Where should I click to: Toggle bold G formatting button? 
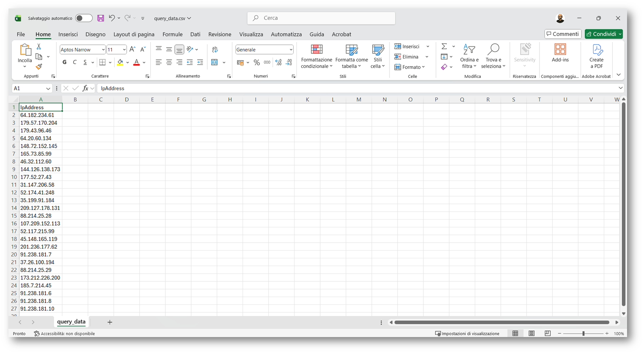[65, 62]
